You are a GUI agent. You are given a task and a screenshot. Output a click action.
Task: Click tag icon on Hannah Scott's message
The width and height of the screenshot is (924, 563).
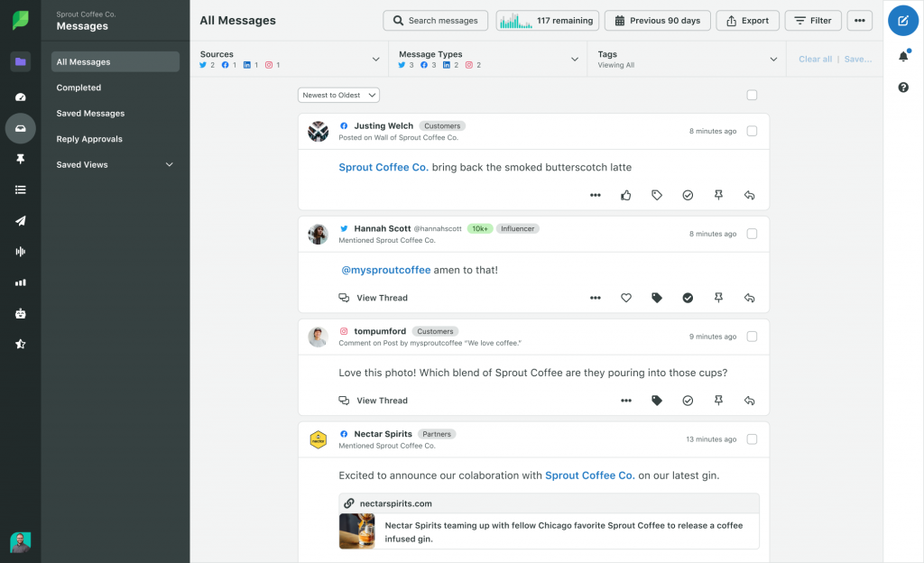(657, 298)
